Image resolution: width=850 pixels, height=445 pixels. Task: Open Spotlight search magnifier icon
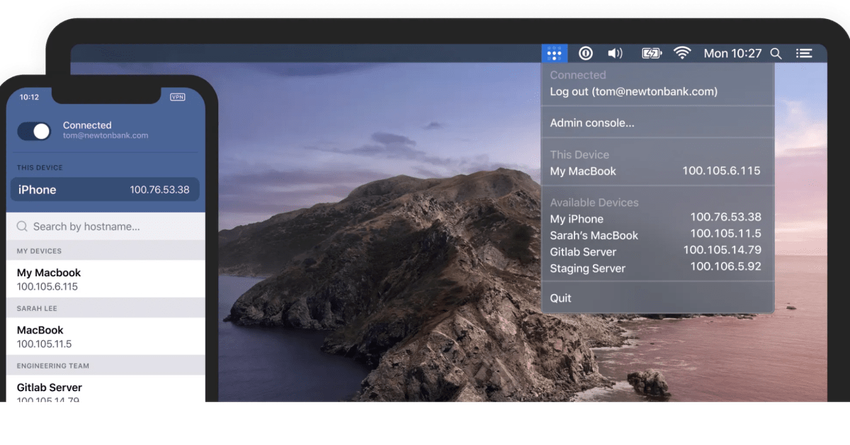pos(776,53)
